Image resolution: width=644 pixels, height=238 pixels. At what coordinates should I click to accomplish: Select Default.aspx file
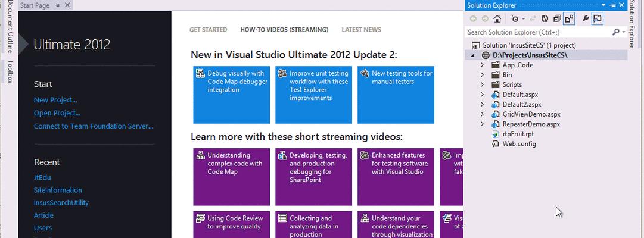(520, 95)
